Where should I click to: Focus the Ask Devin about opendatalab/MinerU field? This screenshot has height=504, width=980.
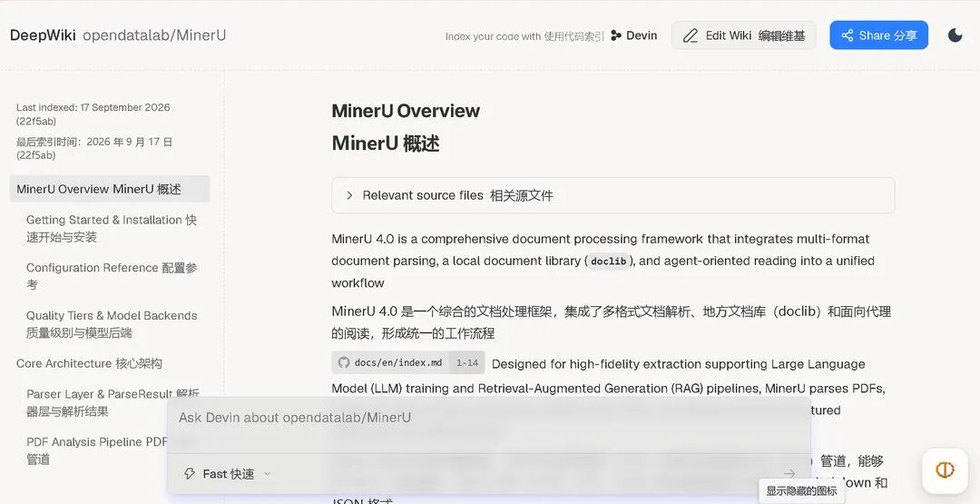coord(489,418)
